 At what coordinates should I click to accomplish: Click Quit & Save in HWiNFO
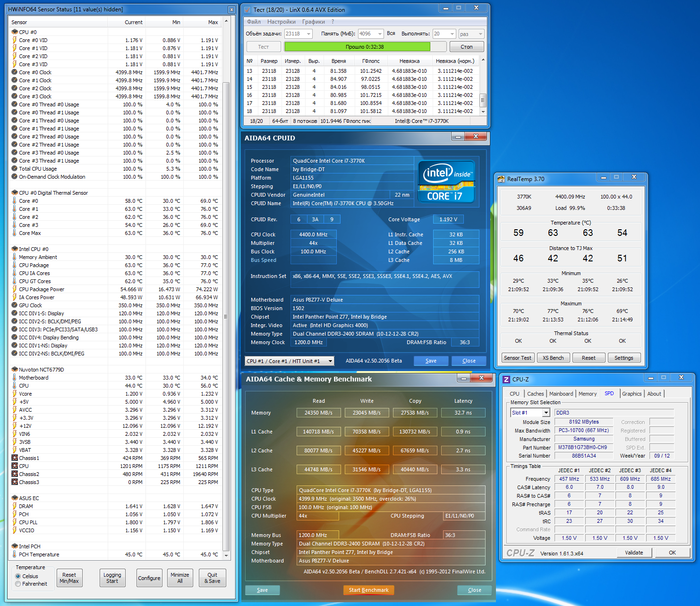pos(213,578)
